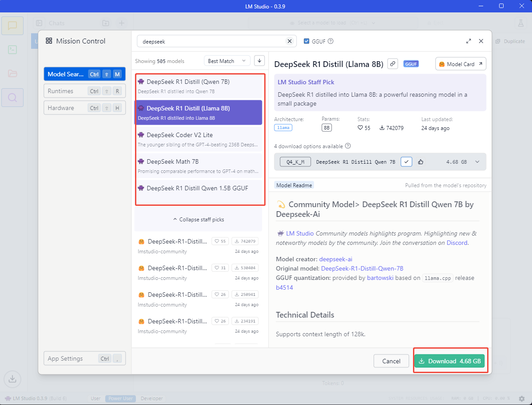Open the Downloads icon in bottom-left corner
This screenshot has width=532, height=405.
tap(12, 379)
